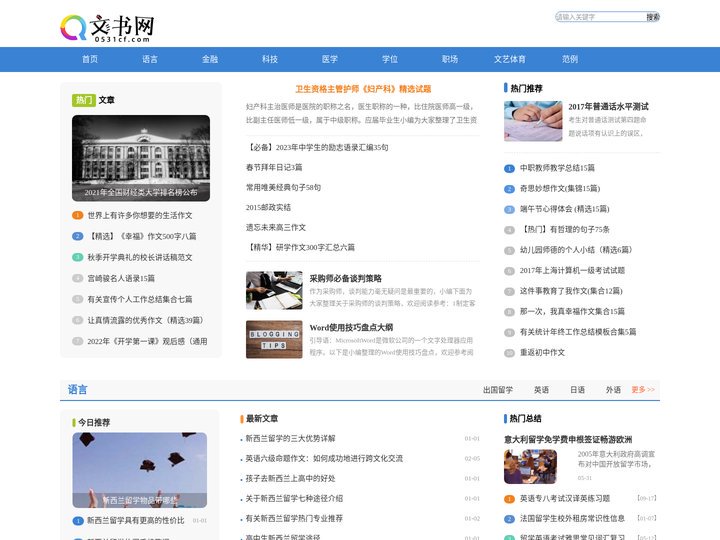Open the 医学 navigation category

(x=330, y=59)
